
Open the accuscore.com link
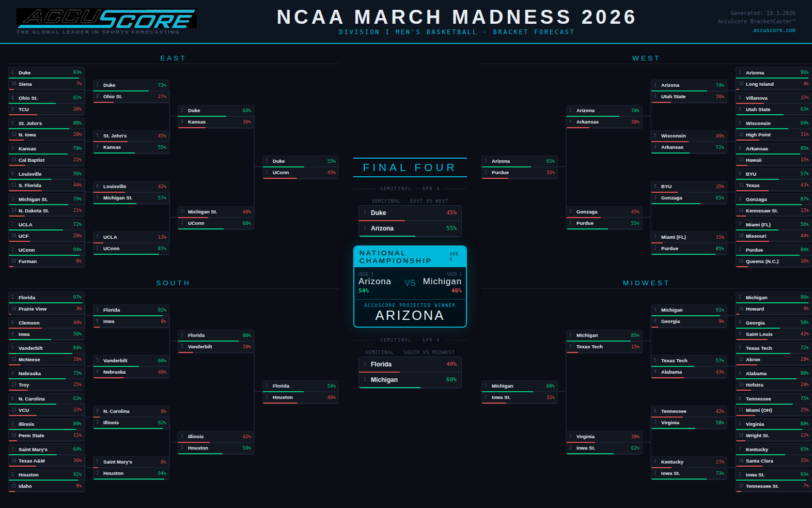[774, 30]
